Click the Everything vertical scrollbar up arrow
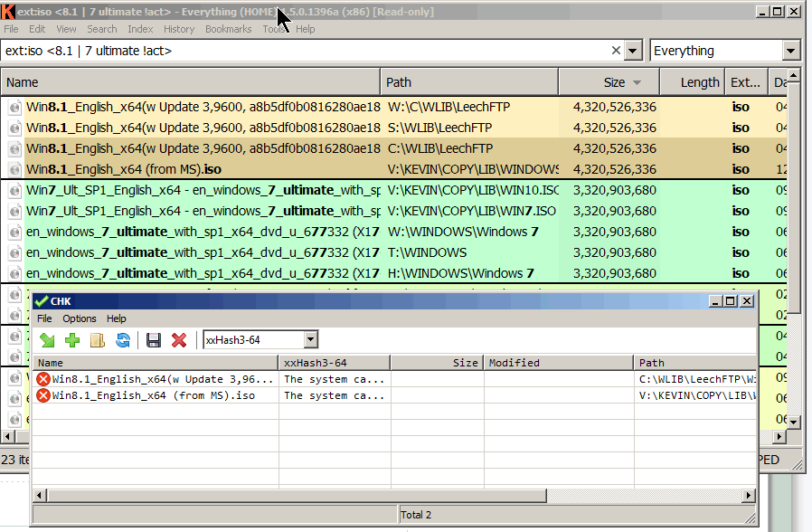 click(x=793, y=76)
